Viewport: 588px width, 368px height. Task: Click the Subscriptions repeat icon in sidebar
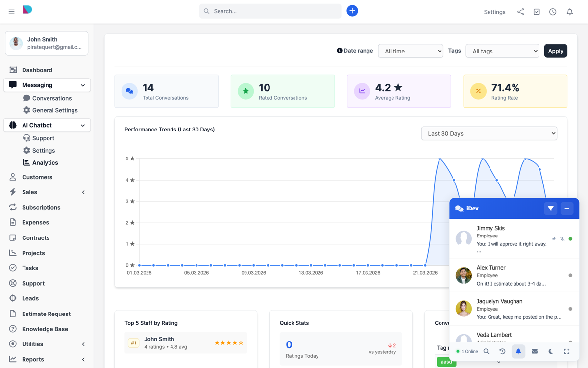(x=13, y=207)
